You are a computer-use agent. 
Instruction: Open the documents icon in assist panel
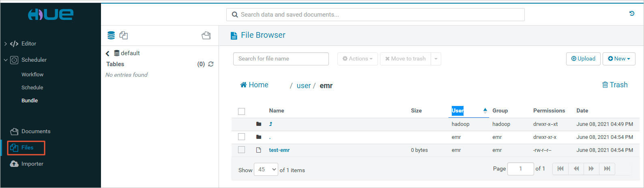pos(206,35)
